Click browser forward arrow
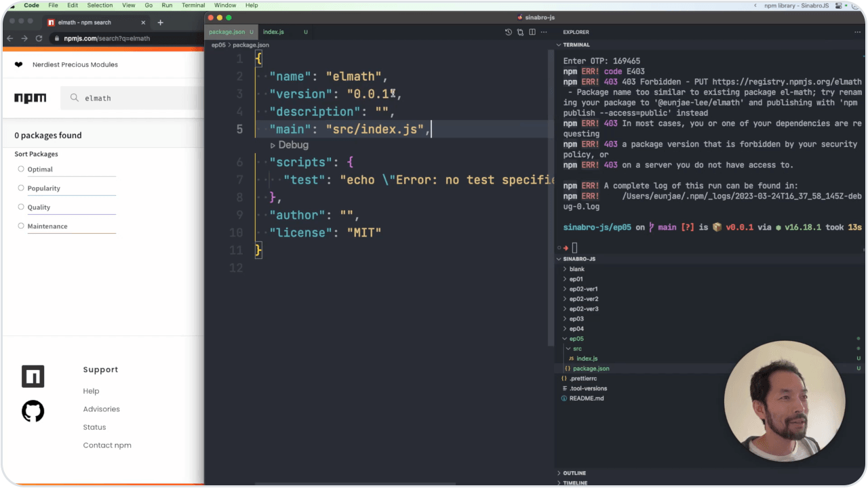Viewport: 868px width, 488px height. click(24, 39)
